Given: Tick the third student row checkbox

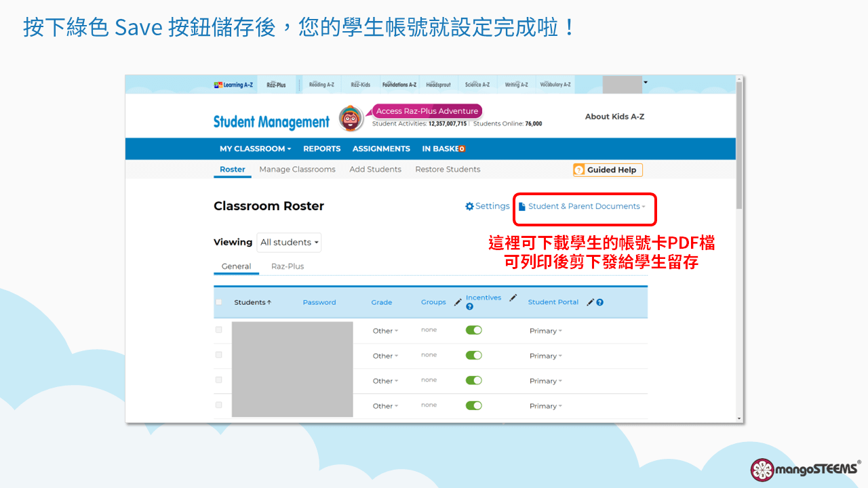Looking at the screenshot, I should coord(218,380).
